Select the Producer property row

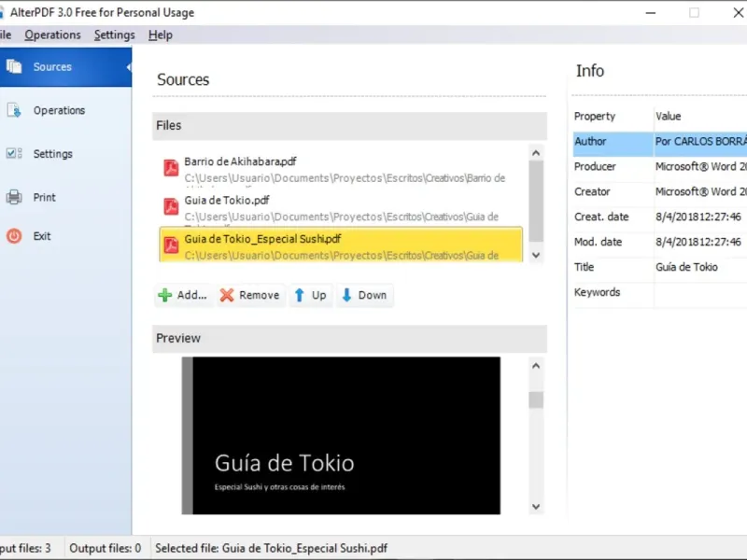click(660, 167)
